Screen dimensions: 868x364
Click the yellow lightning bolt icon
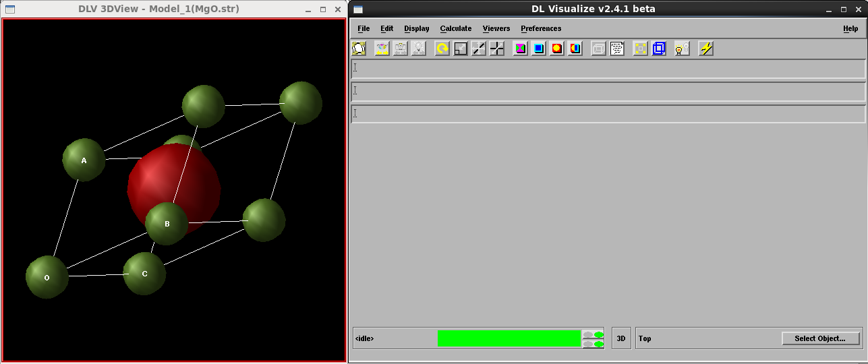tap(706, 49)
